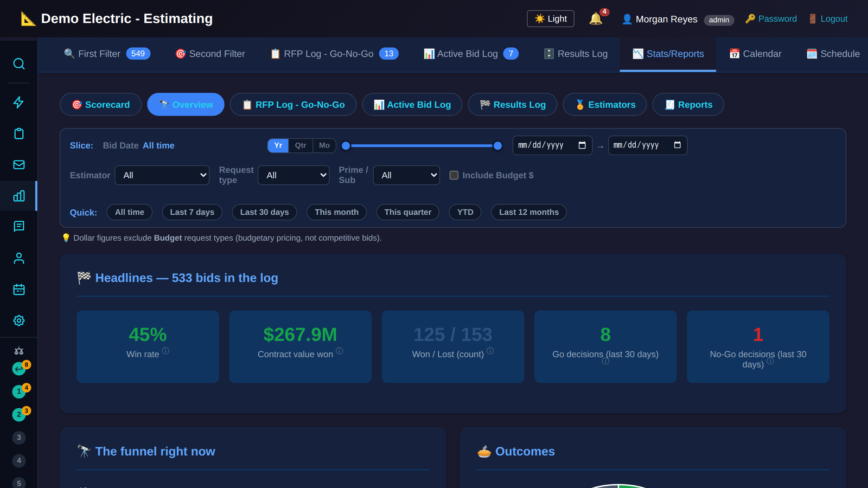The height and width of the screenshot is (488, 868).
Task: Select the Yr slice granularity
Action: [x=278, y=145]
